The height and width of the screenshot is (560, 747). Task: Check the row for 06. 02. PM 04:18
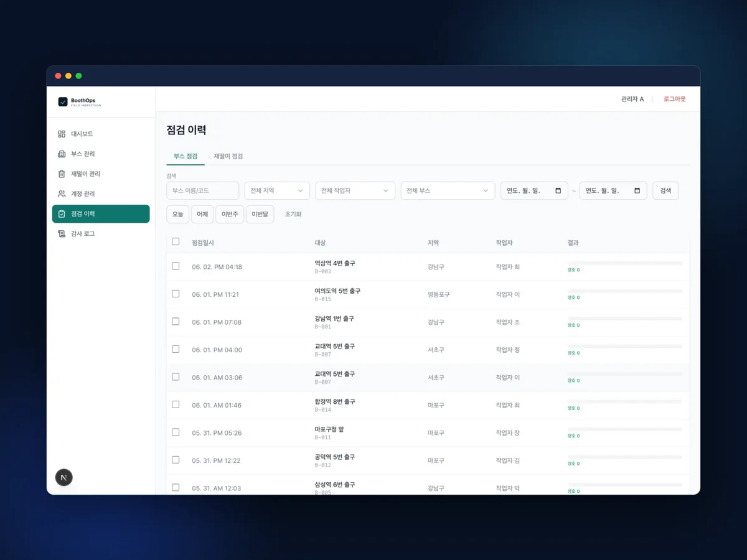click(176, 266)
